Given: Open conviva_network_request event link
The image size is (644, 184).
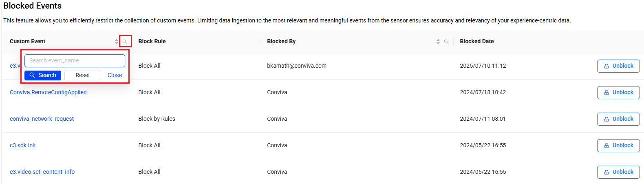Looking at the screenshot, I should pos(42,119).
